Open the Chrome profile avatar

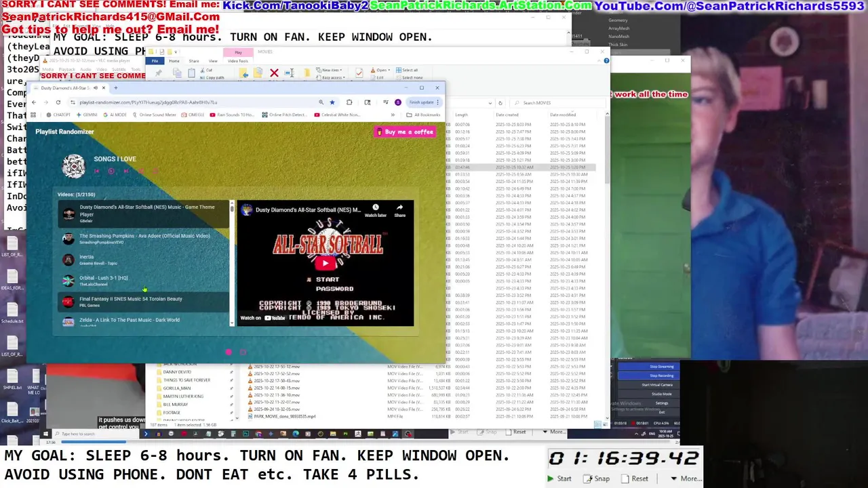tap(397, 102)
